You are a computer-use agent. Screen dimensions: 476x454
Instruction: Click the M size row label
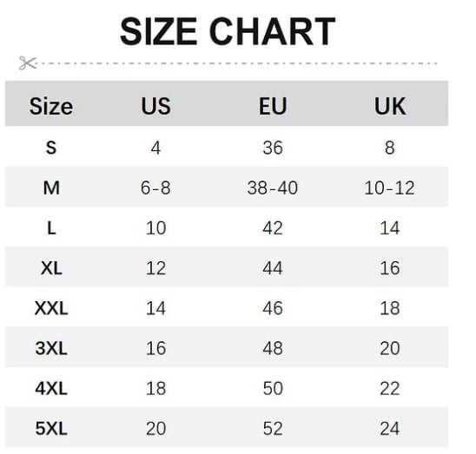(51, 188)
